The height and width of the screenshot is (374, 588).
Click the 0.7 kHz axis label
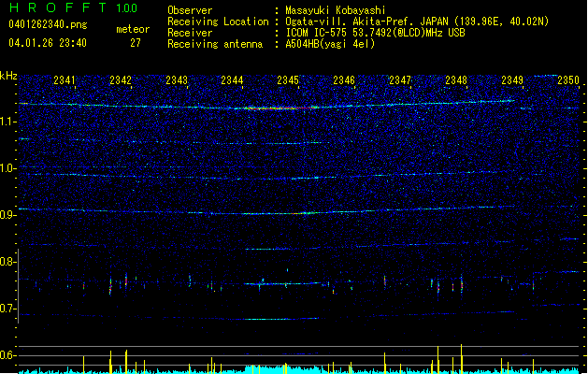tap(8, 309)
